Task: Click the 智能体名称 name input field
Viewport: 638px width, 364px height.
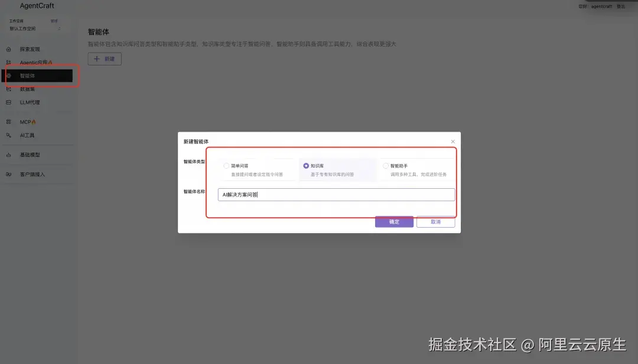Action: pyautogui.click(x=337, y=194)
